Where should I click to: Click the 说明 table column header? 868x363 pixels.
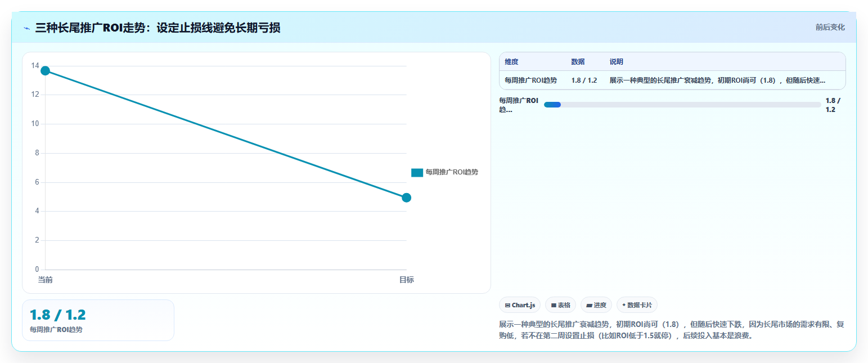[616, 62]
